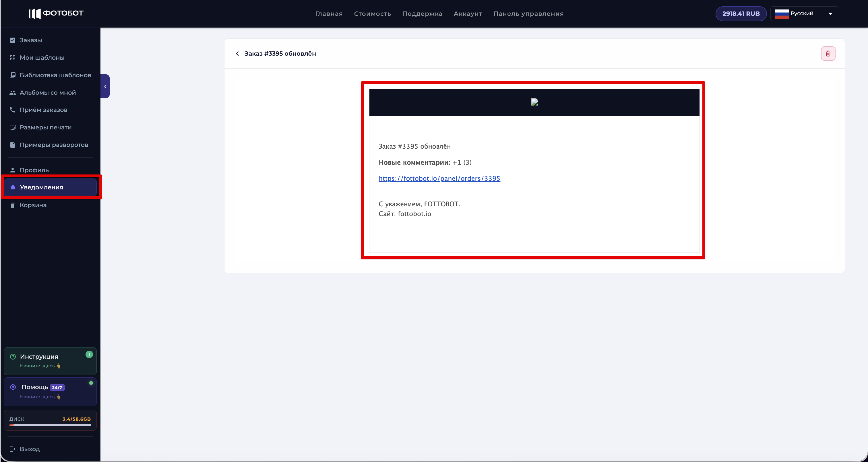Click the Сайт: fottobot.io text
868x462 pixels.
pyautogui.click(x=405, y=214)
